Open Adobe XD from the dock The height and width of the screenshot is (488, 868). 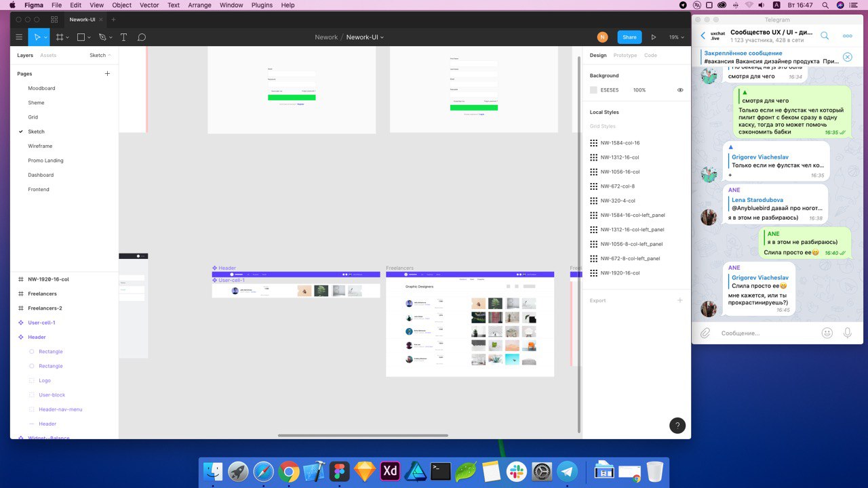click(390, 471)
